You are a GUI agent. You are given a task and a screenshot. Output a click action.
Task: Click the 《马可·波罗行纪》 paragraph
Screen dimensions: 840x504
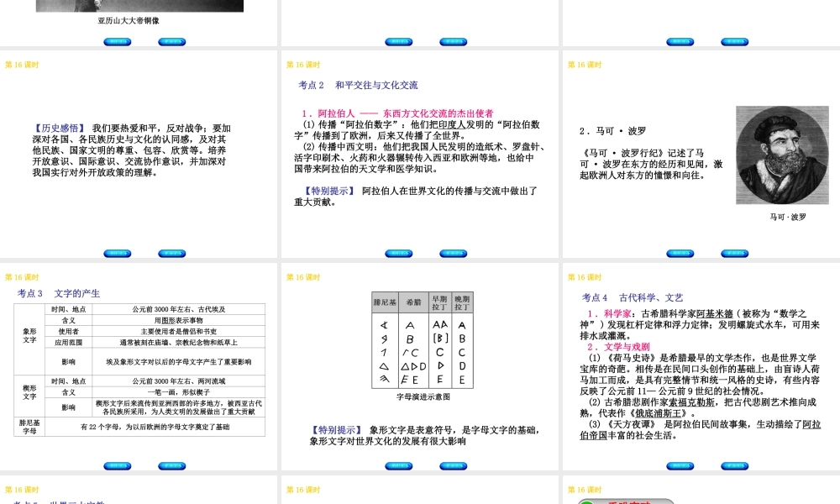click(651, 164)
